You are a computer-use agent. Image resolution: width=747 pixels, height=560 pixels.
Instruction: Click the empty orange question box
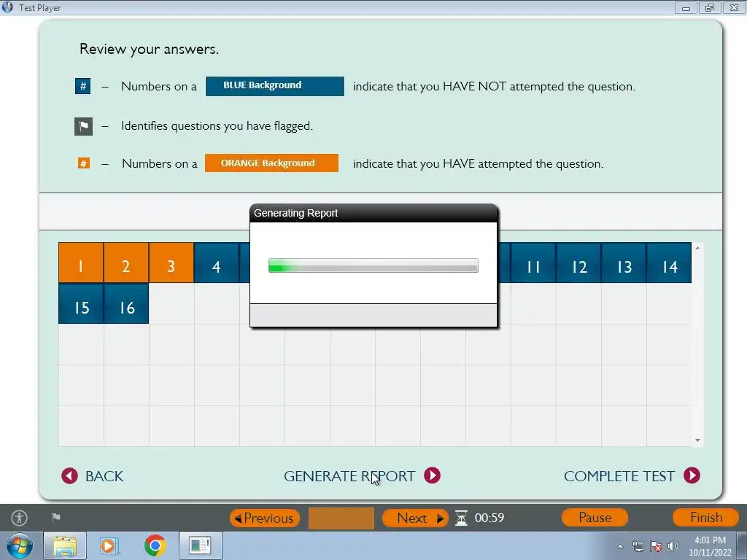[x=341, y=518]
